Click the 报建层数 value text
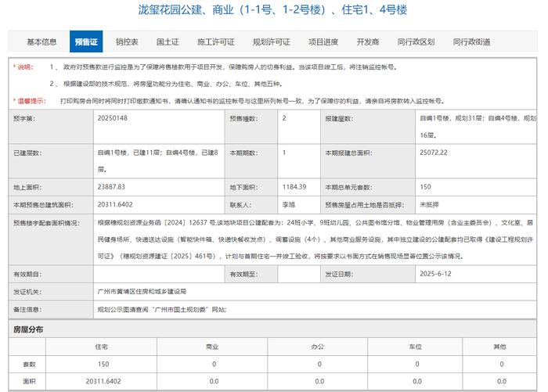This screenshot has height=392, width=548. (478, 127)
